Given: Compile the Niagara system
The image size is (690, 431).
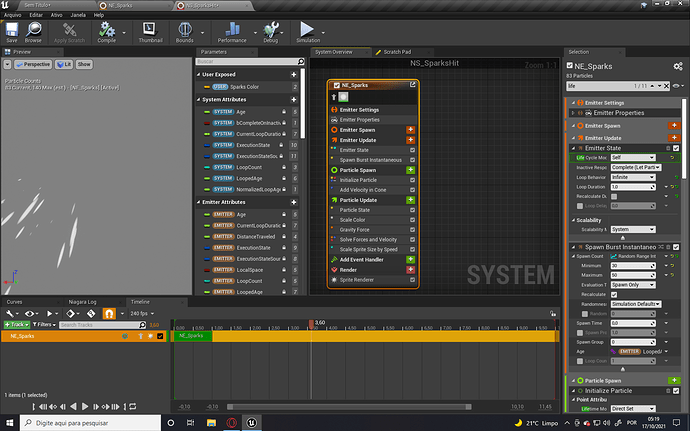Looking at the screenshot, I should (x=106, y=32).
